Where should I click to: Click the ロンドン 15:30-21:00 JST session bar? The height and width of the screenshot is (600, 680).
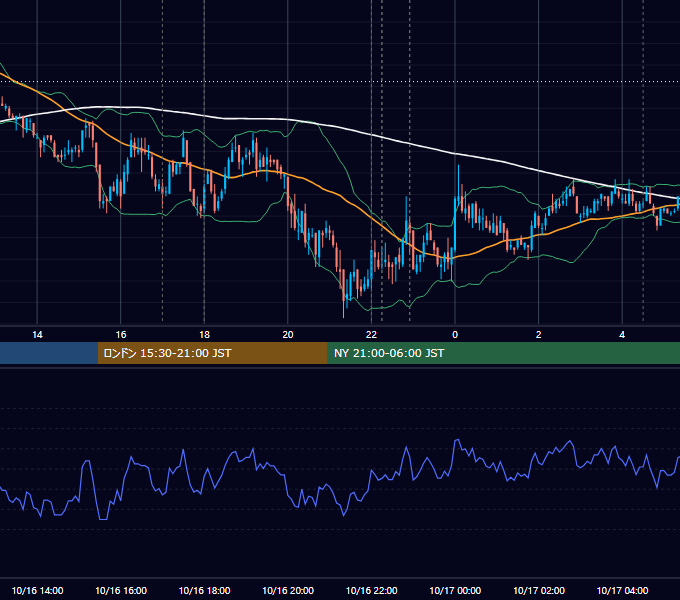coord(212,353)
